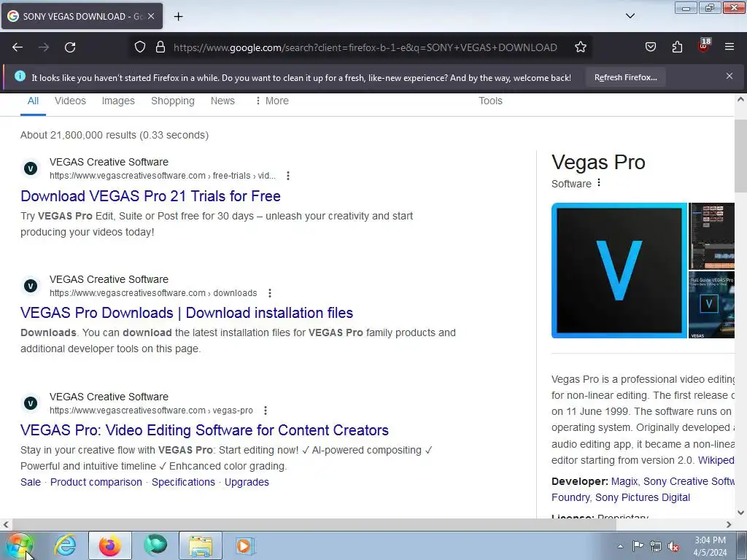Viewport: 747px width, 560px height.
Task: Click the scroll right arrow
Action: [x=729, y=524]
